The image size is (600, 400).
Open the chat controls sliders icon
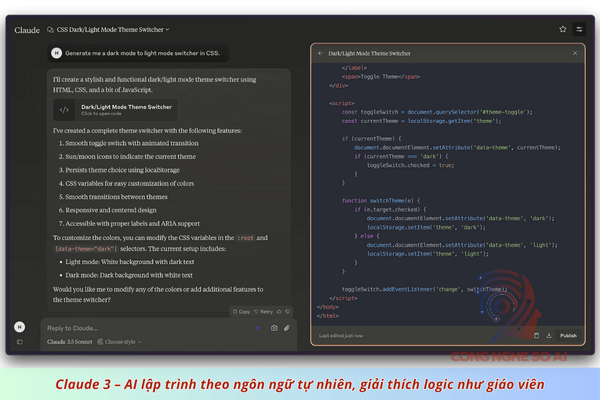click(579, 29)
